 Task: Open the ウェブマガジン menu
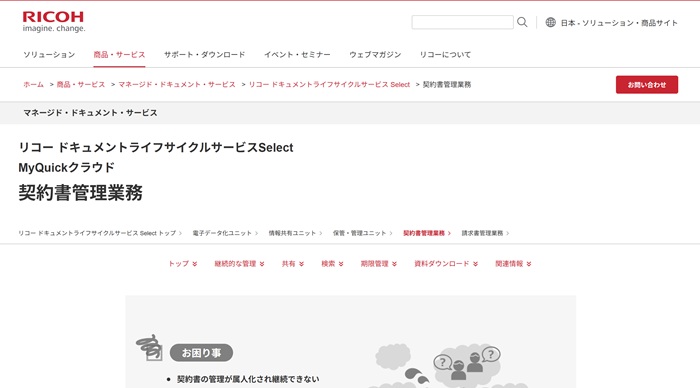click(x=375, y=54)
